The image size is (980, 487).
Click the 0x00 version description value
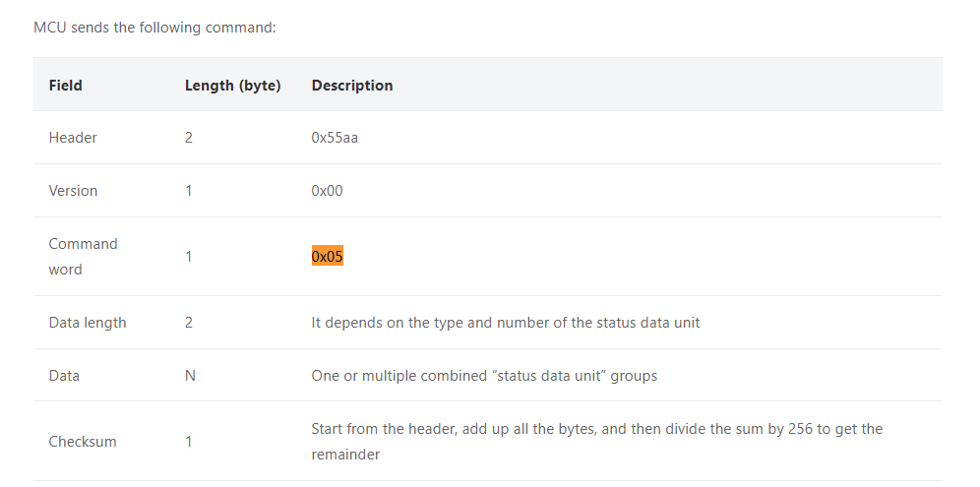pos(327,191)
